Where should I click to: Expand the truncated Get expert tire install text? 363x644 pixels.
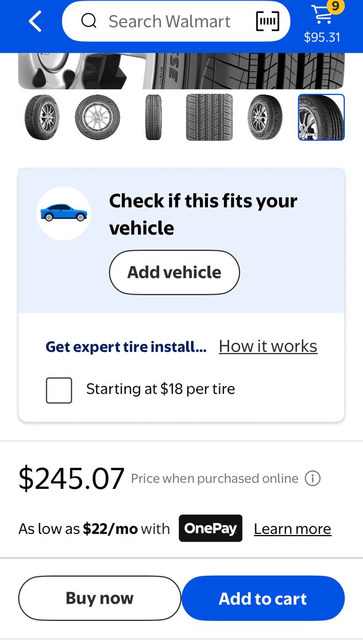(126, 347)
